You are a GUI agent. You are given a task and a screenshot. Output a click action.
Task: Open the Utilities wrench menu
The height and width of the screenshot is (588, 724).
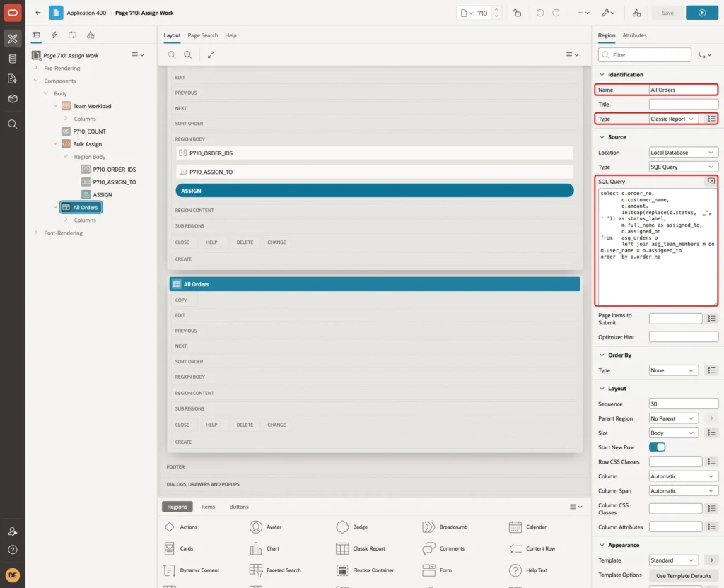pos(608,13)
